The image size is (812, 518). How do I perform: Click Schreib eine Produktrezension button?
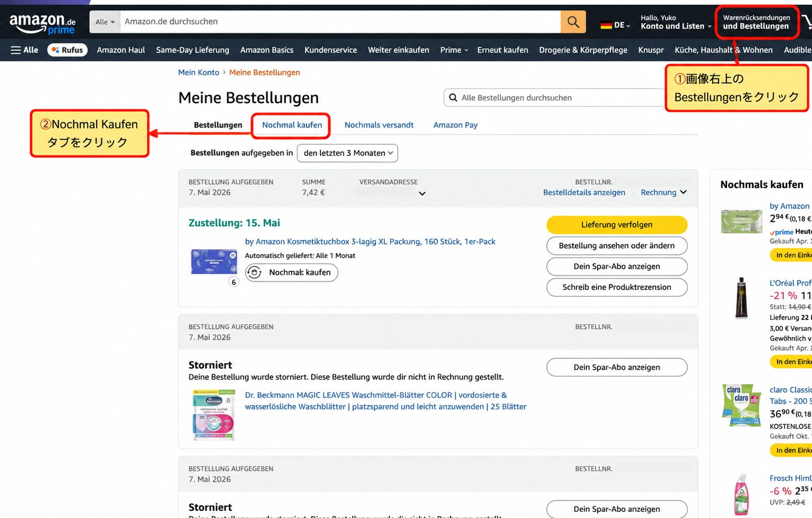click(616, 287)
